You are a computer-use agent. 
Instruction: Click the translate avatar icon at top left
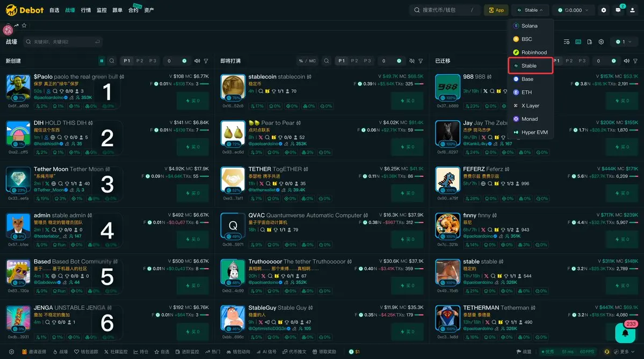pyautogui.click(x=8, y=30)
